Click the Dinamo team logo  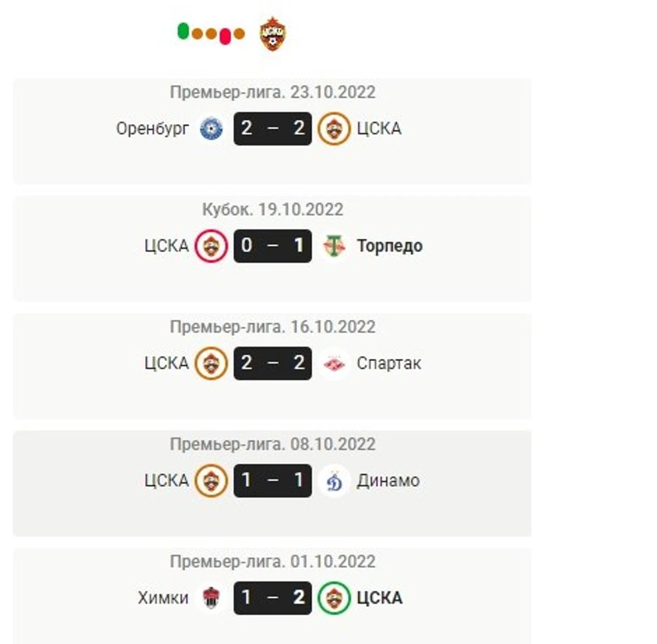click(x=334, y=481)
